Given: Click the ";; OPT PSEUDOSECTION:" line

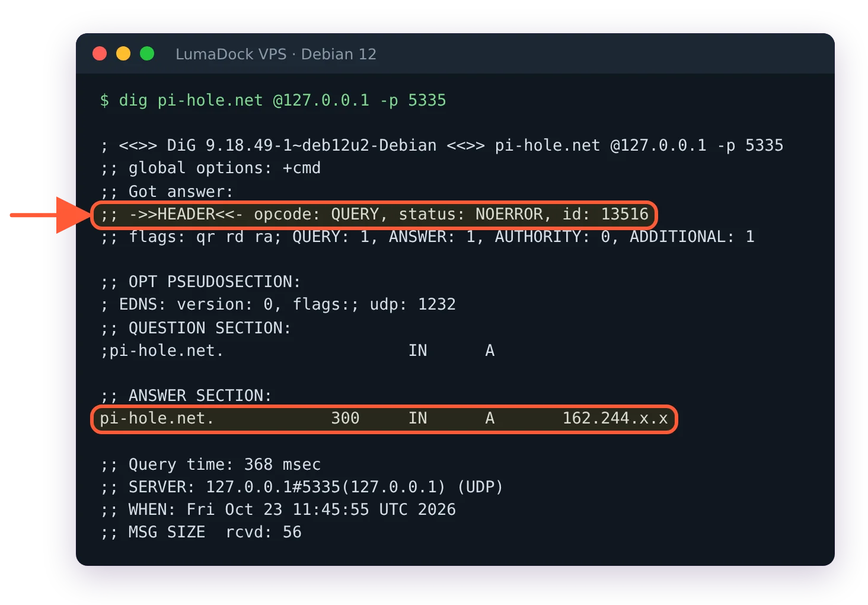Looking at the screenshot, I should point(200,282).
